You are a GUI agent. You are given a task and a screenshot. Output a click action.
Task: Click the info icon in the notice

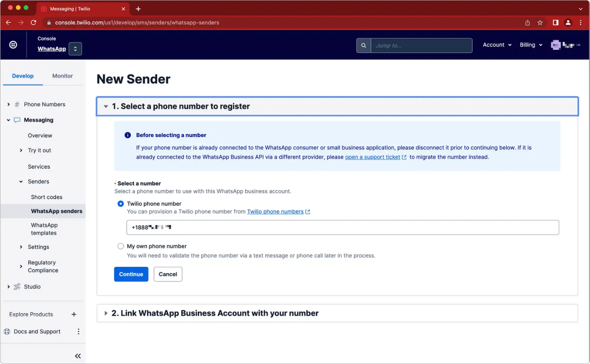coord(128,135)
